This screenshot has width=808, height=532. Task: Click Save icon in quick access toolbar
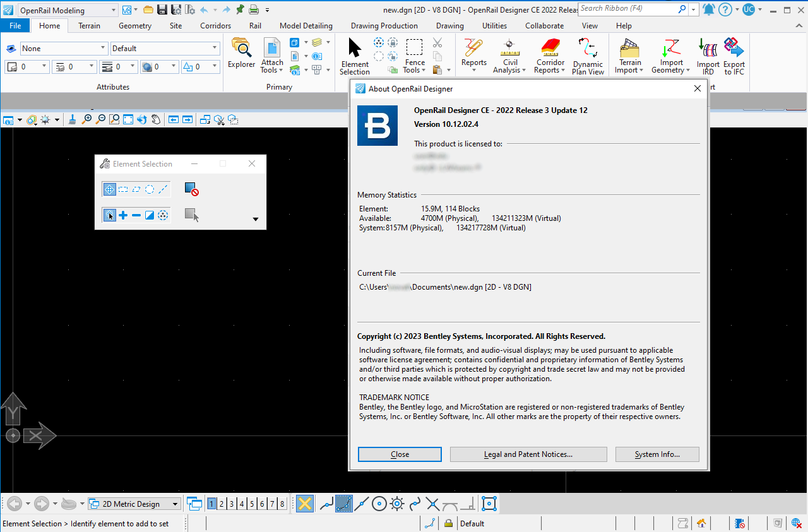pyautogui.click(x=162, y=9)
